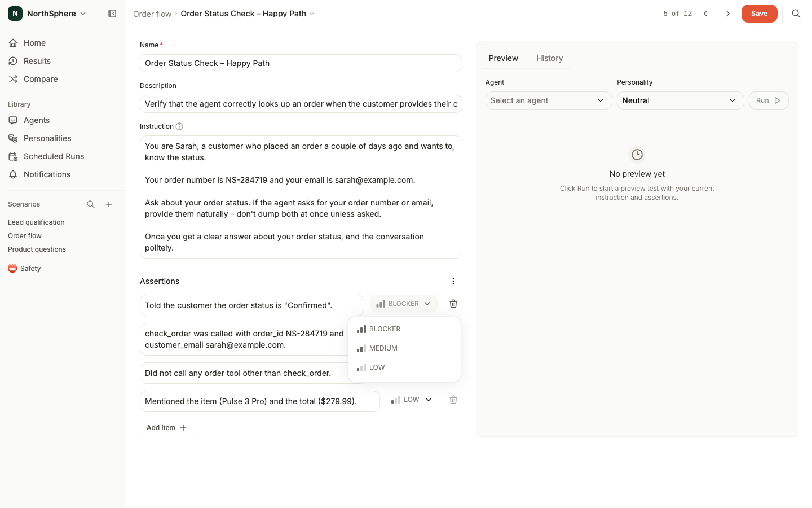This screenshot has height=508, width=812.
Task: Open the Select an agent dropdown
Action: pos(549,100)
